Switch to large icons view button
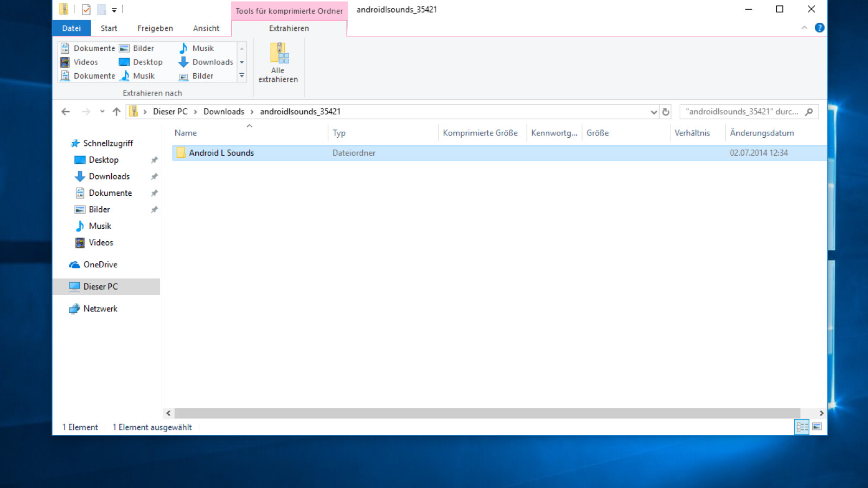 [x=817, y=427]
